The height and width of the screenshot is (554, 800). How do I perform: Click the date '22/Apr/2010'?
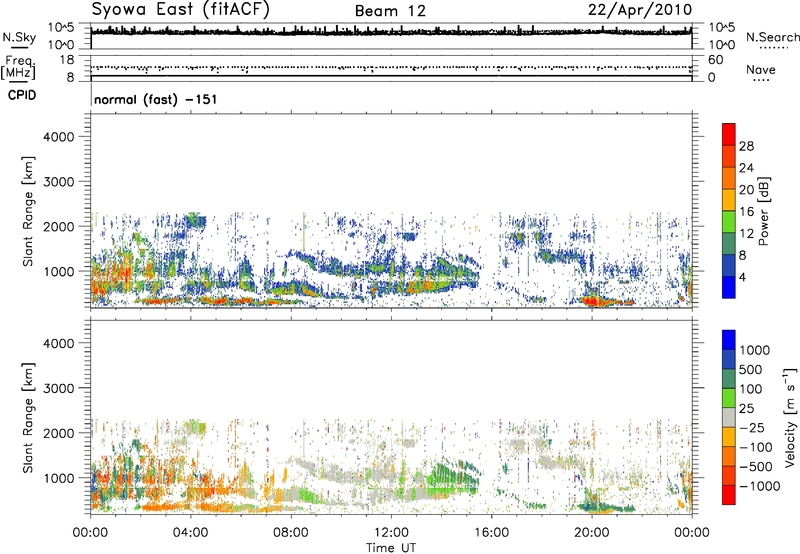click(x=640, y=10)
